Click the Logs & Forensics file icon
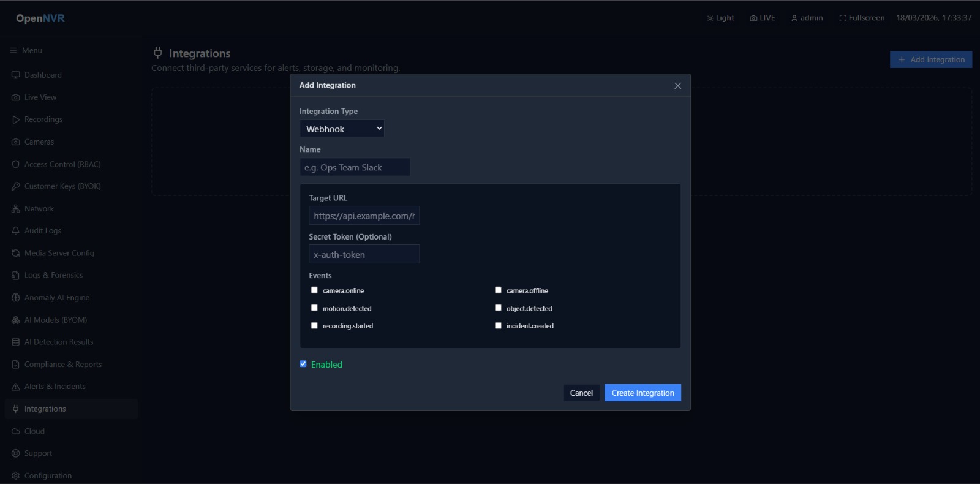The image size is (980, 484). point(16,276)
